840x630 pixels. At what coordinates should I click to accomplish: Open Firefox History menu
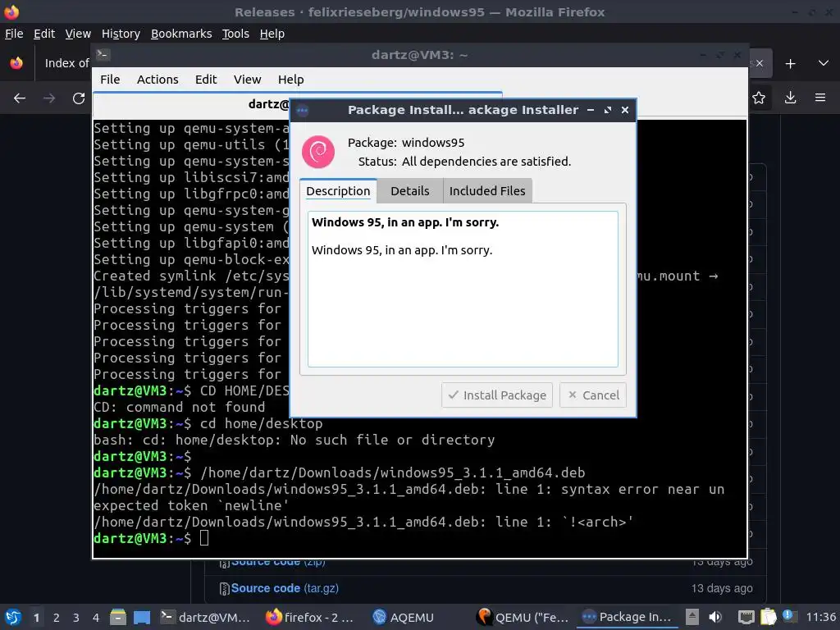(x=121, y=34)
